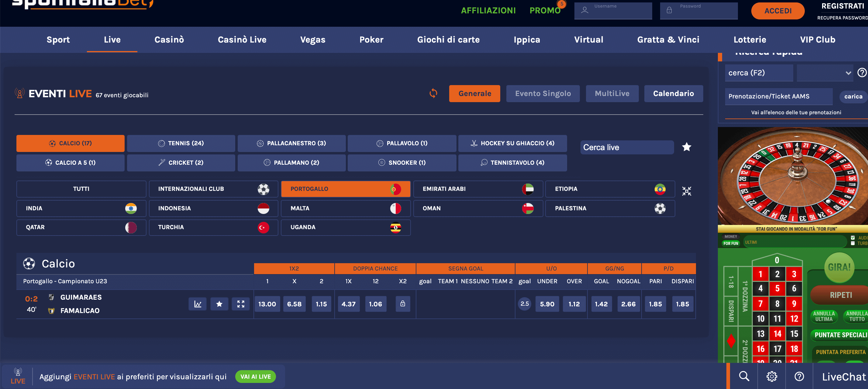
Task: Click the locked X2 odds cell
Action: (x=402, y=304)
